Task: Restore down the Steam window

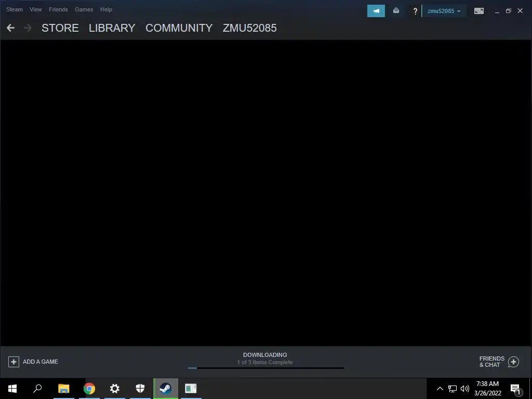Action: (x=508, y=11)
